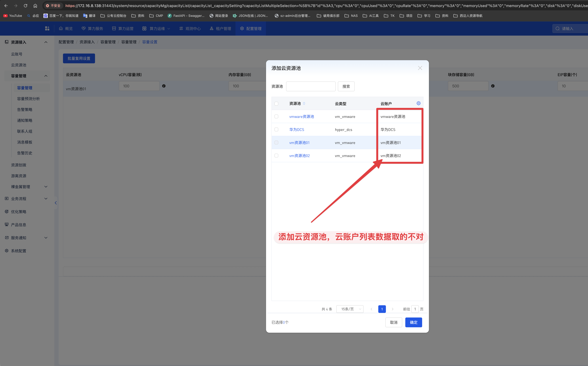
Task: Check the vmware资源池 row checkbox
Action: click(276, 117)
